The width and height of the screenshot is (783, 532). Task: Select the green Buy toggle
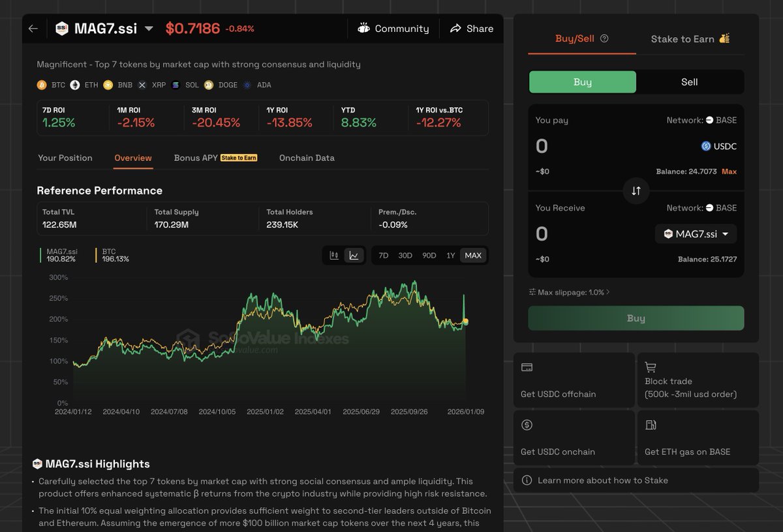[583, 82]
